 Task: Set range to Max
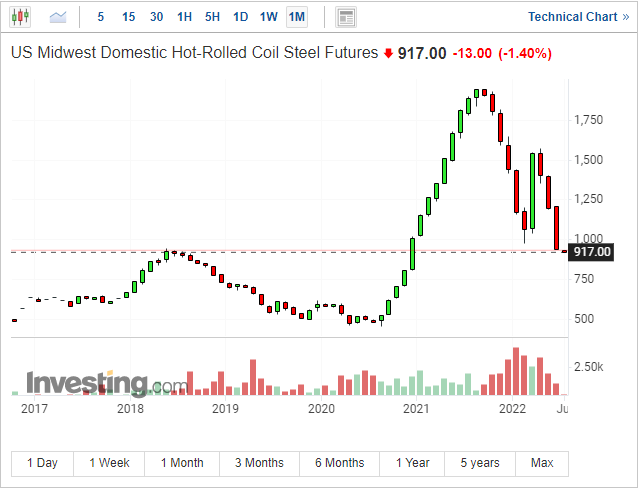click(x=542, y=463)
